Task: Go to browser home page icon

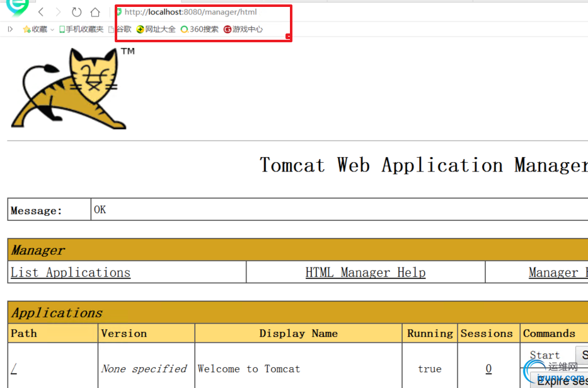Action: tap(95, 13)
